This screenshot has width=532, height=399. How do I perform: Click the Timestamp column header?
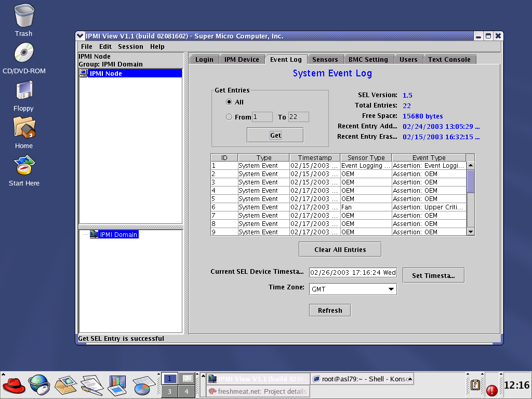click(x=315, y=157)
